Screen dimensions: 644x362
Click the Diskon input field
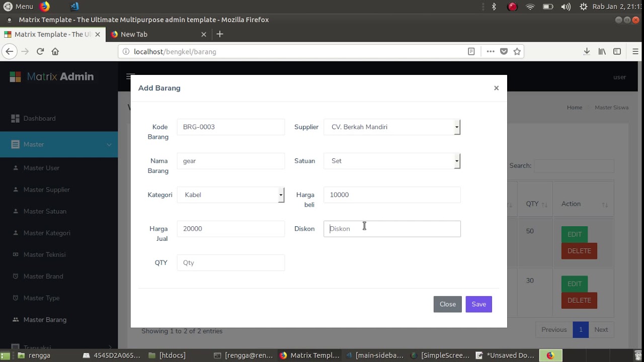(x=392, y=229)
